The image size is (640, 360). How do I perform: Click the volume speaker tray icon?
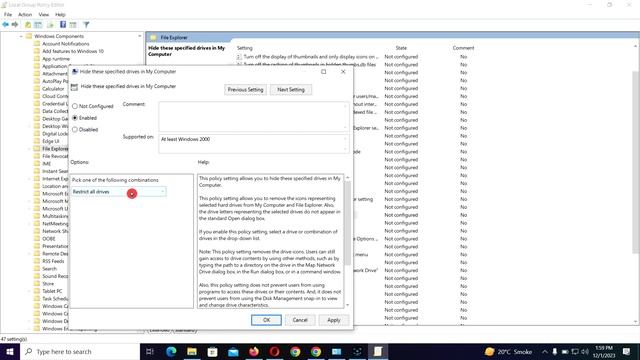click(585, 351)
